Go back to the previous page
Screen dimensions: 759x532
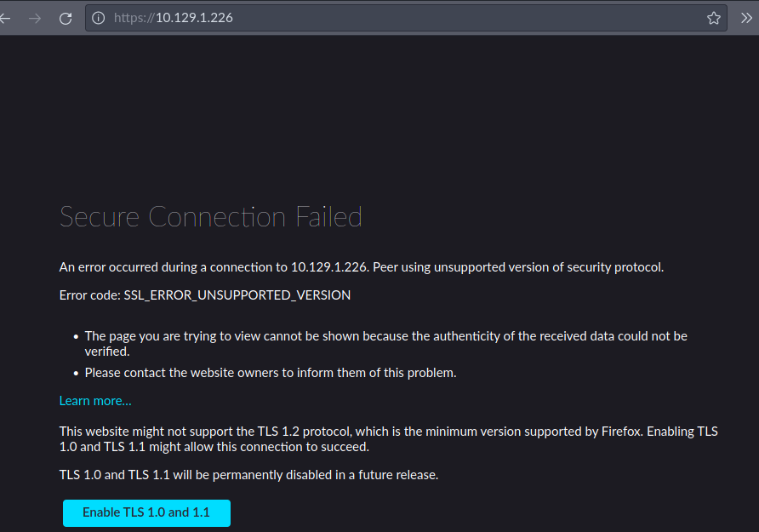click(x=5, y=19)
